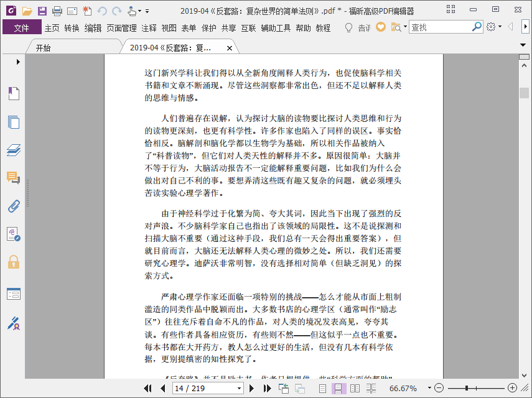Viewport: 532px width, 398px height.
Task: Go to the previous search result arrow
Action: 510,27
